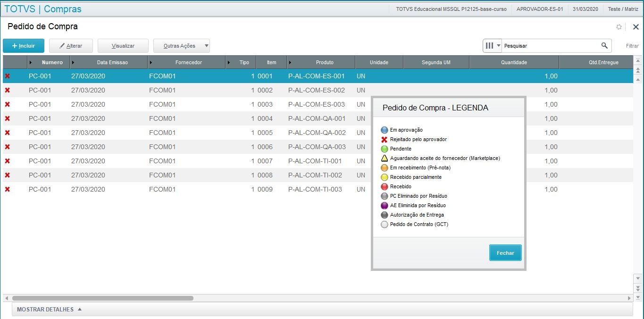This screenshot has height=319, width=644.
Task: Click the Filtrar link
Action: point(632,46)
